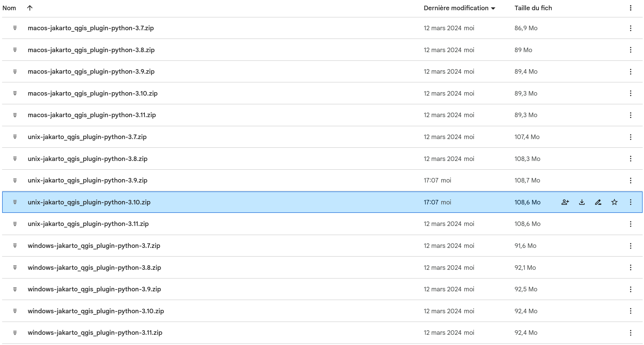The height and width of the screenshot is (345, 644).
Task: Click 17:07 modification time of unix python-3.10.zip
Action: click(431, 202)
